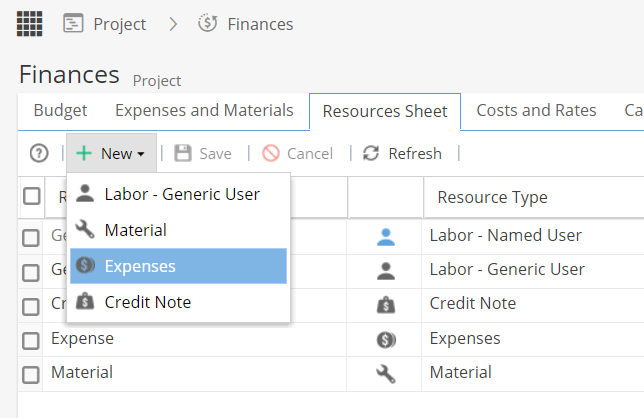Click the wrench icon in New menu
The height and width of the screenshot is (418, 644).
coord(85,229)
